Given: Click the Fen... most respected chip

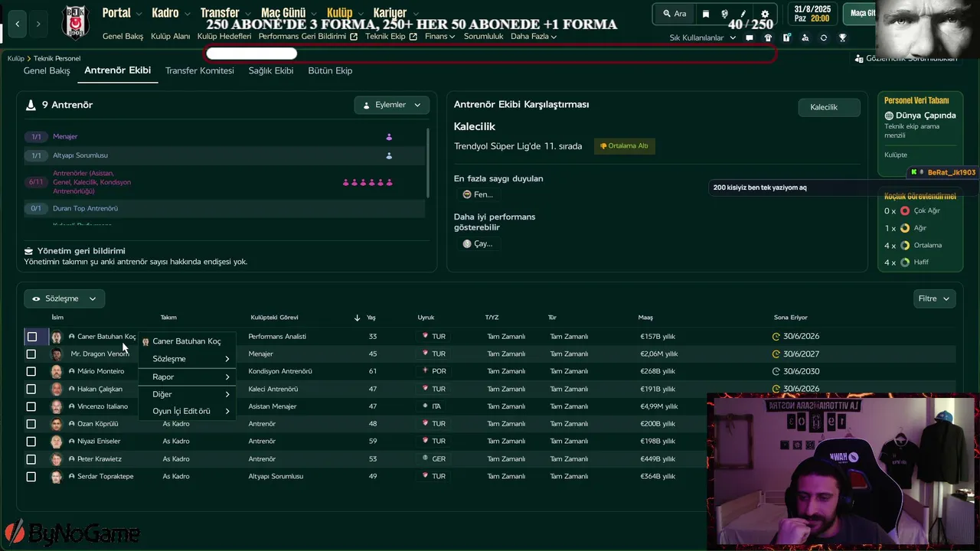Looking at the screenshot, I should pos(478,194).
